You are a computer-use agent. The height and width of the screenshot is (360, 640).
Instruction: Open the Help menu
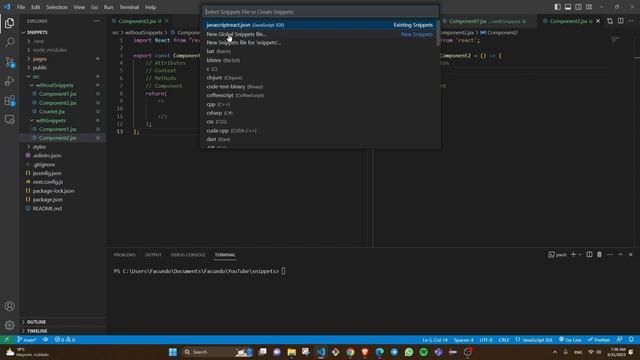(x=151, y=7)
